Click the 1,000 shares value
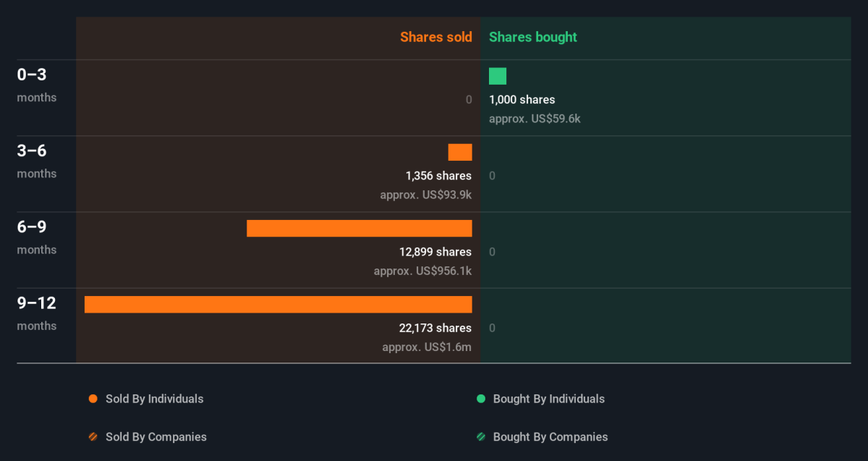 pyautogui.click(x=522, y=100)
